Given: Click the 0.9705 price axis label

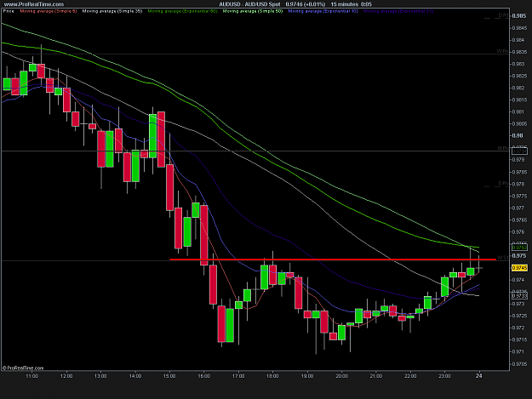Looking at the screenshot, I should click(519, 364).
